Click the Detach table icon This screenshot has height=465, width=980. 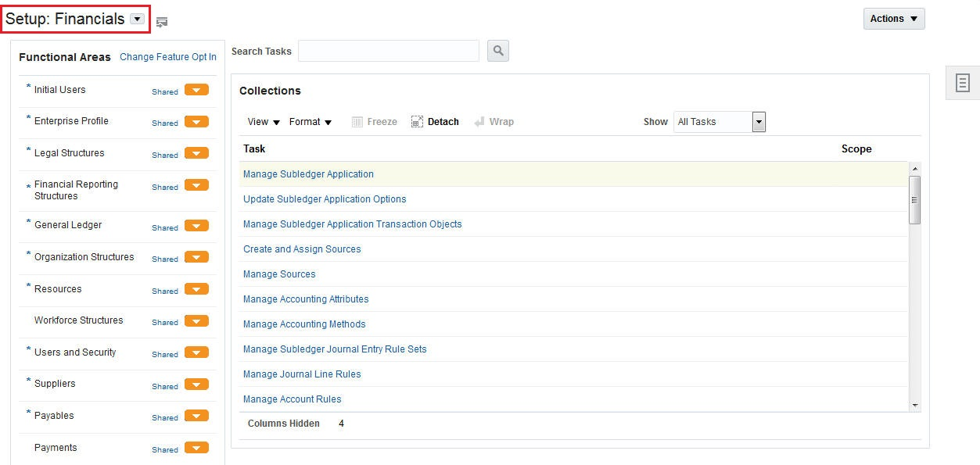[418, 122]
